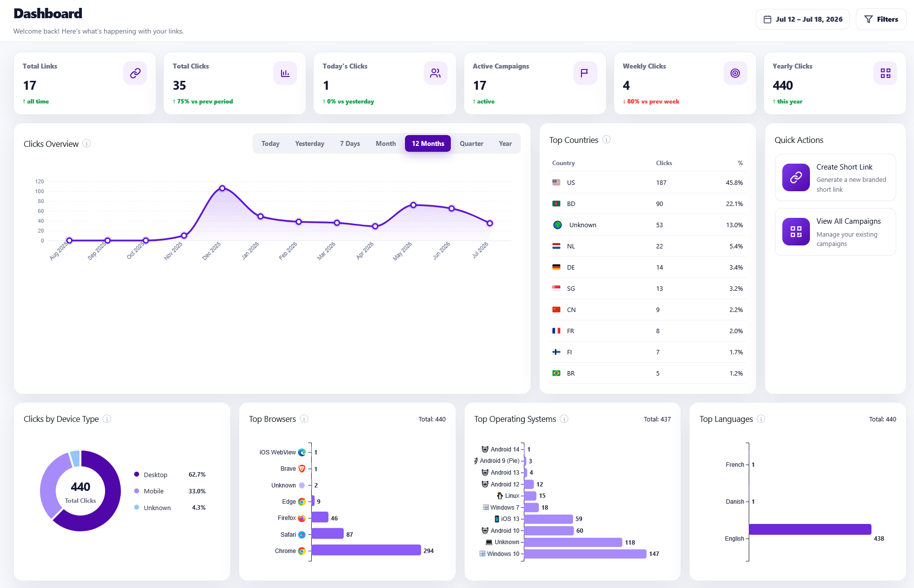Select the 7 Days range tab
Image resolution: width=914 pixels, height=588 pixels.
(x=350, y=143)
